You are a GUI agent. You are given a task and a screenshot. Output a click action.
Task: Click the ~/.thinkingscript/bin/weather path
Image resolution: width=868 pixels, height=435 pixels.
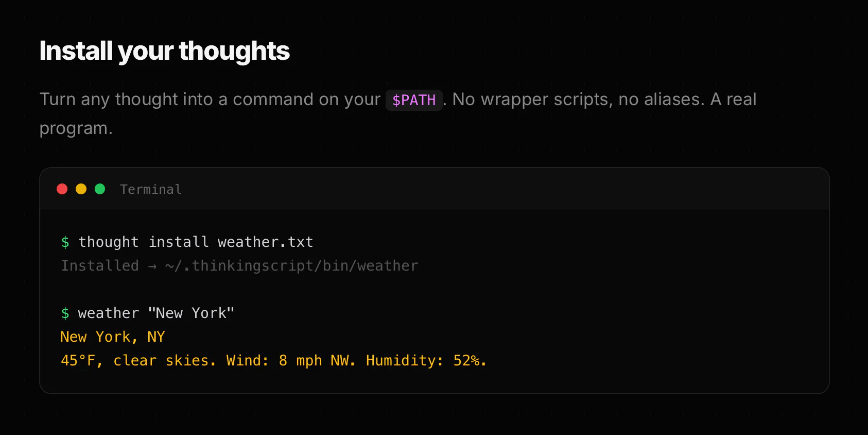tap(292, 266)
